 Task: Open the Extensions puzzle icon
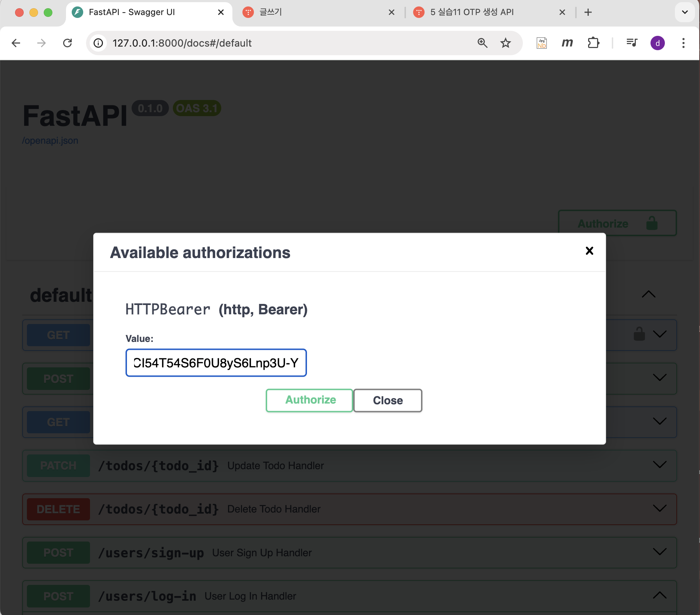tap(593, 43)
